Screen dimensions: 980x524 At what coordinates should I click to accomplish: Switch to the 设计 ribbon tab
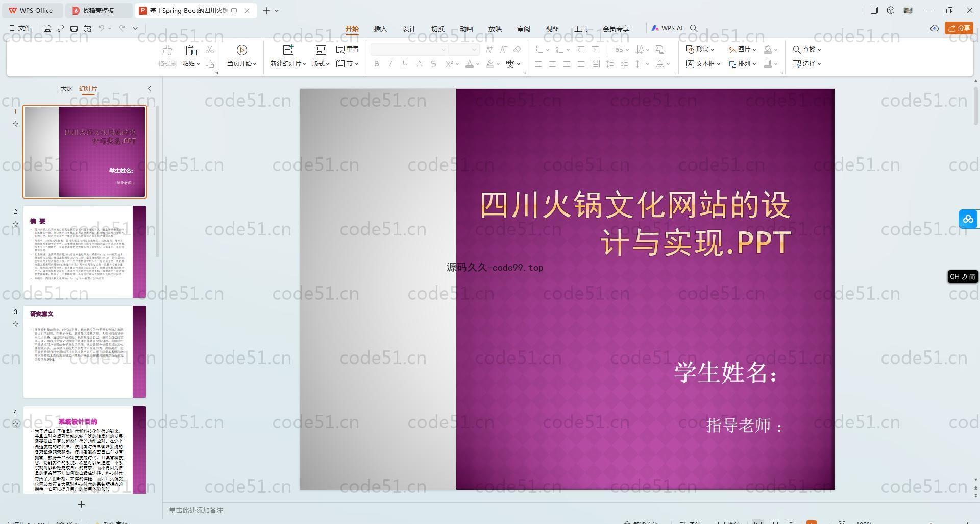point(409,29)
